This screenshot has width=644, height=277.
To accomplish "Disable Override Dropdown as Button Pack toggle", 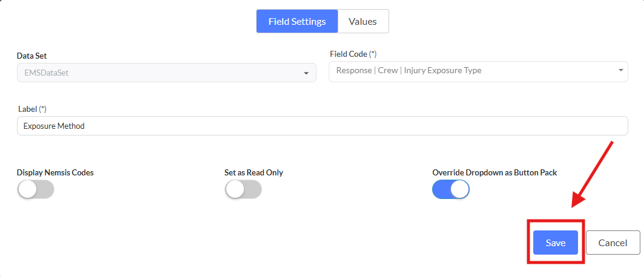I will pyautogui.click(x=450, y=189).
